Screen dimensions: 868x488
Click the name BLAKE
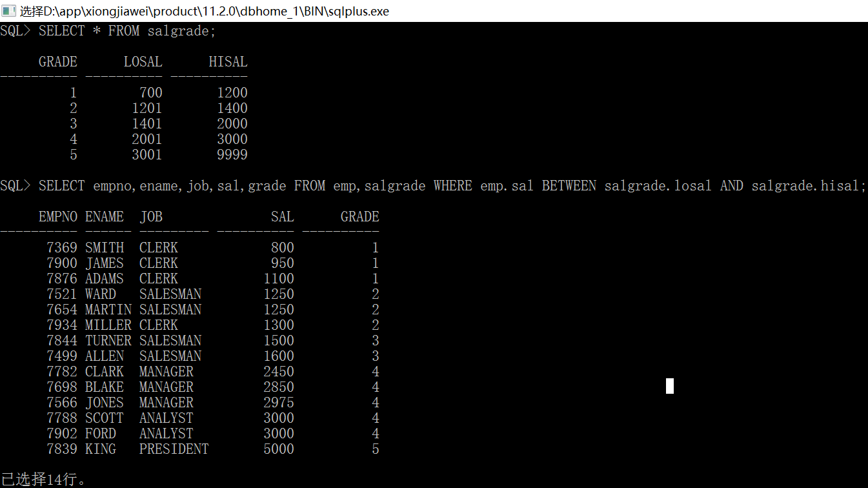pos(104,387)
